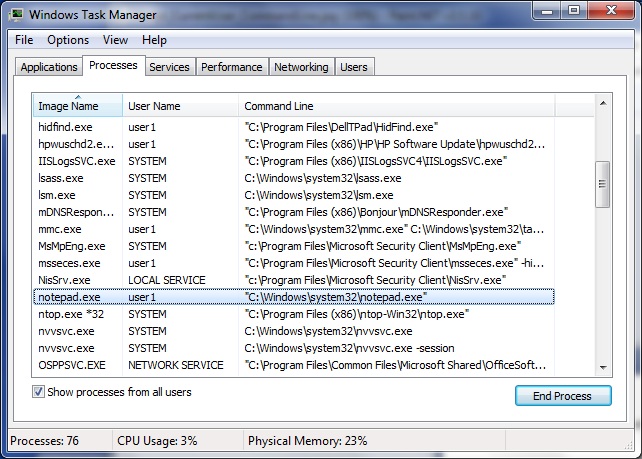
Task: Click the Bonjour mDNSResponder.exe command line
Action: point(376,212)
